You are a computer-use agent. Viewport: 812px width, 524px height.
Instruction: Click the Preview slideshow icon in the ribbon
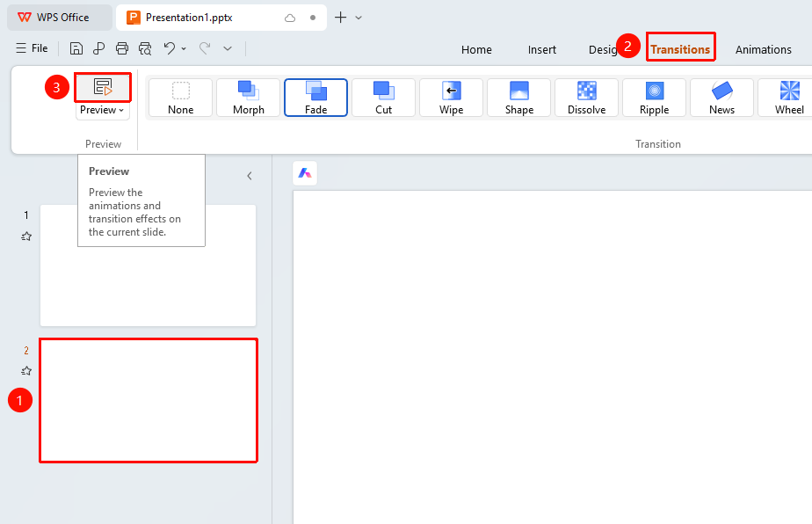[x=103, y=87]
